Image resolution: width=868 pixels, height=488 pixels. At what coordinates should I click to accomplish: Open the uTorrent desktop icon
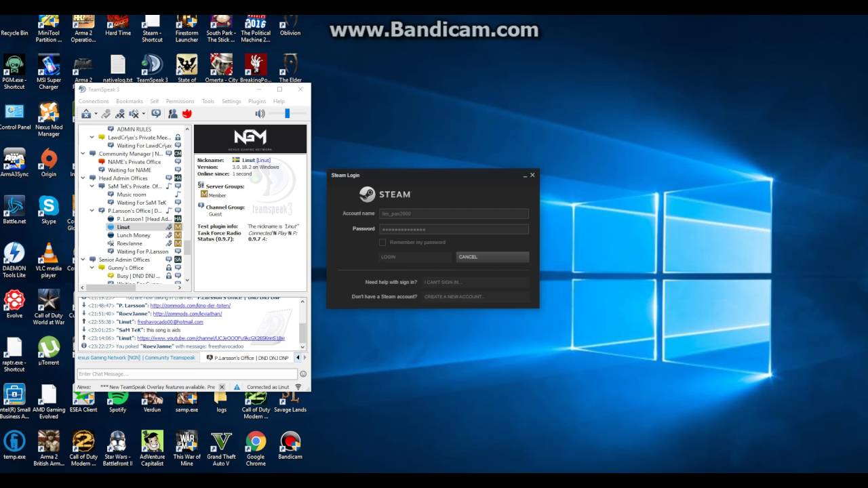[49, 351]
